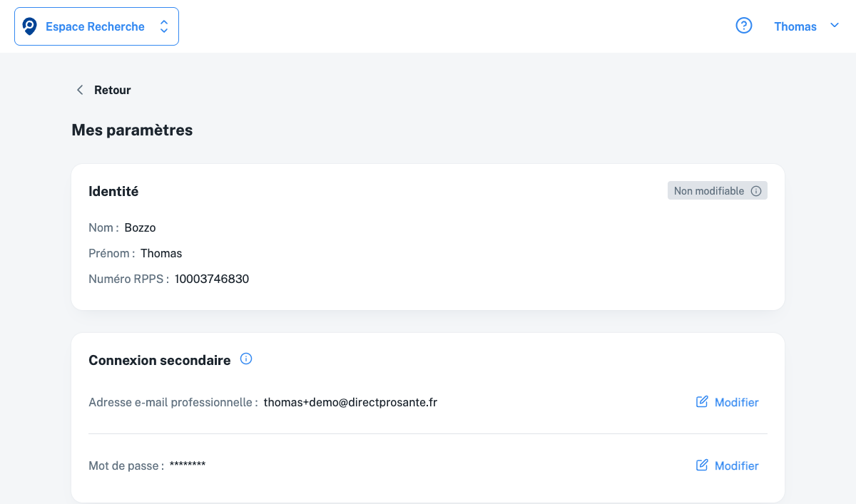The image size is (856, 504).
Task: Click the Connexion secondaire section heading
Action: pos(160,360)
